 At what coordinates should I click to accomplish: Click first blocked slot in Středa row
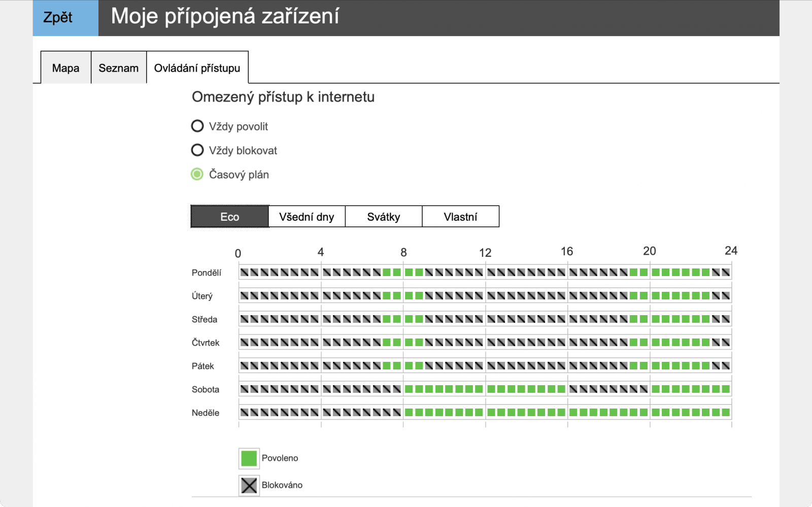245,319
